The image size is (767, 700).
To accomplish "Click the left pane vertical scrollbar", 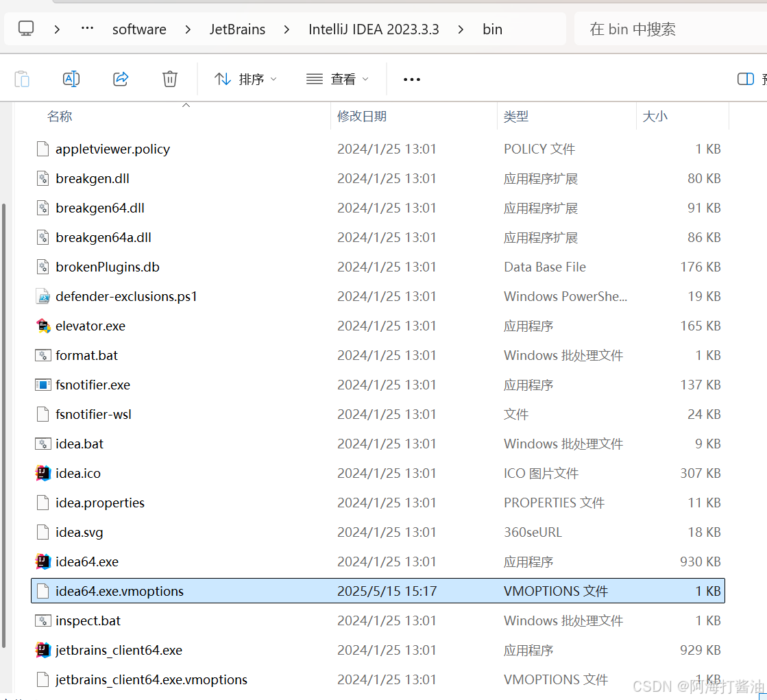I will tap(4, 426).
